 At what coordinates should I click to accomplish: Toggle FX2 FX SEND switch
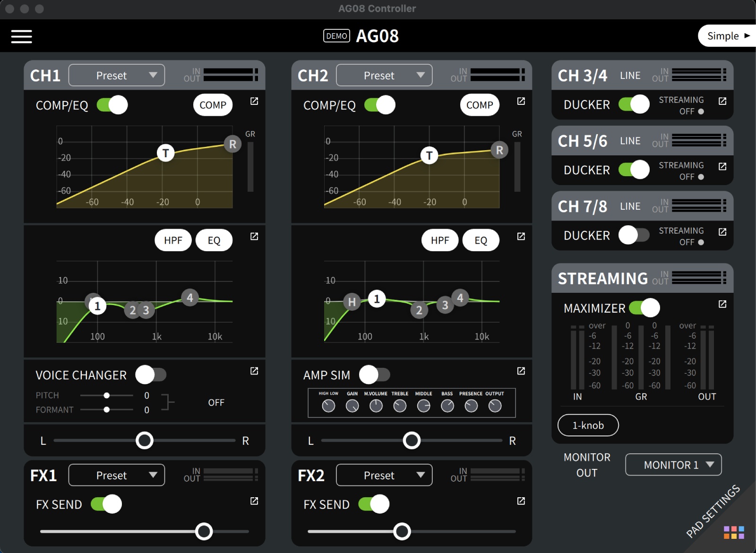click(x=374, y=504)
